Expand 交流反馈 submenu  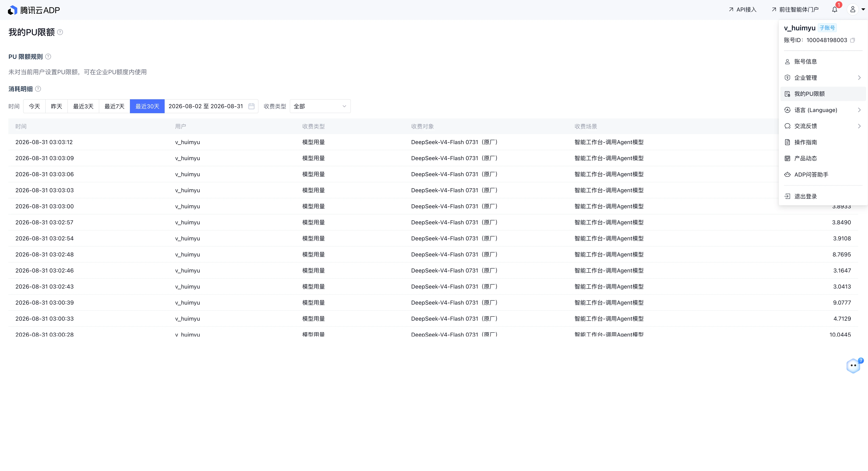823,126
